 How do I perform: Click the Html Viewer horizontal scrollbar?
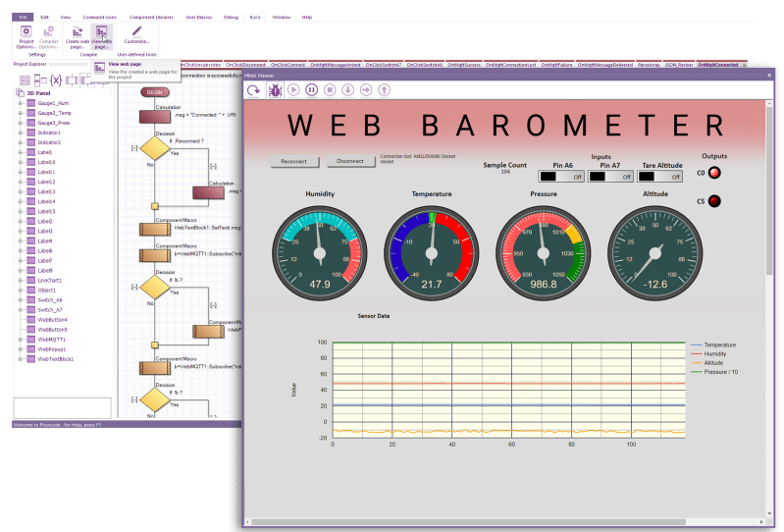(468, 522)
